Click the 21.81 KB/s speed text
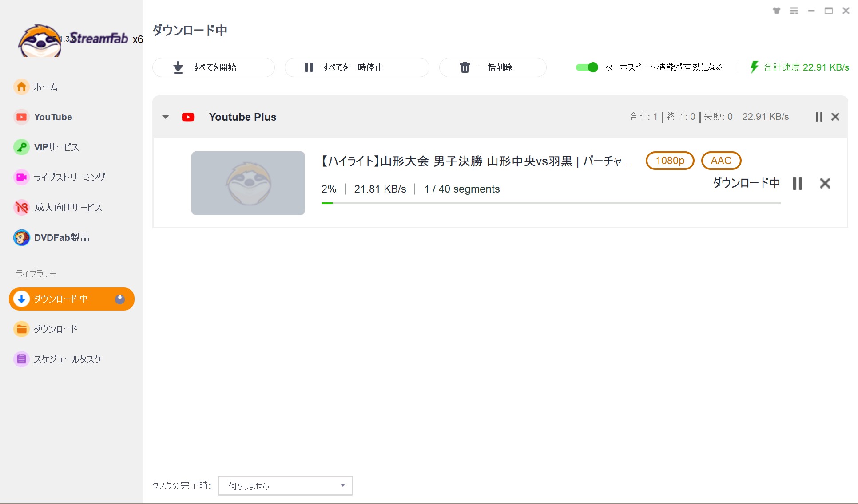858x504 pixels. point(380,189)
